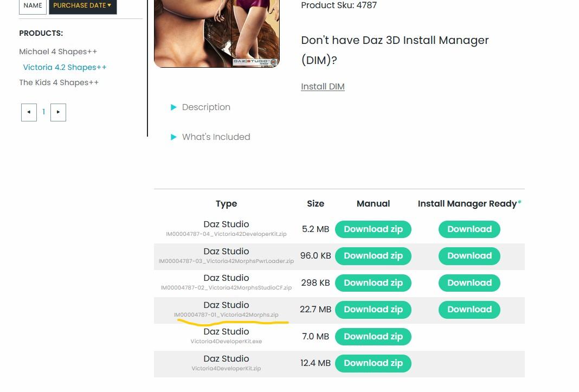The height and width of the screenshot is (392, 579).
Task: Click the Install DIM link
Action: pos(323,86)
